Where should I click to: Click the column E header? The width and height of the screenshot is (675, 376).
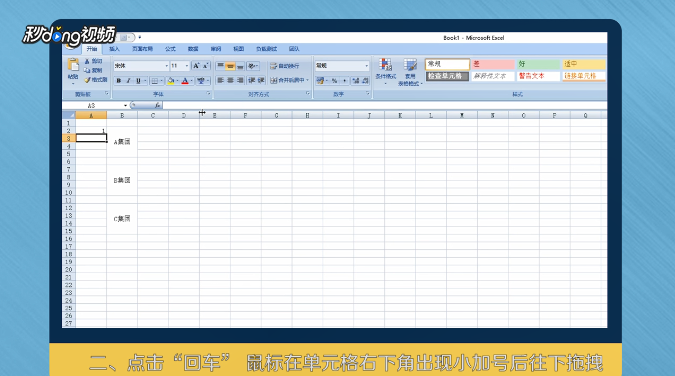(x=214, y=115)
